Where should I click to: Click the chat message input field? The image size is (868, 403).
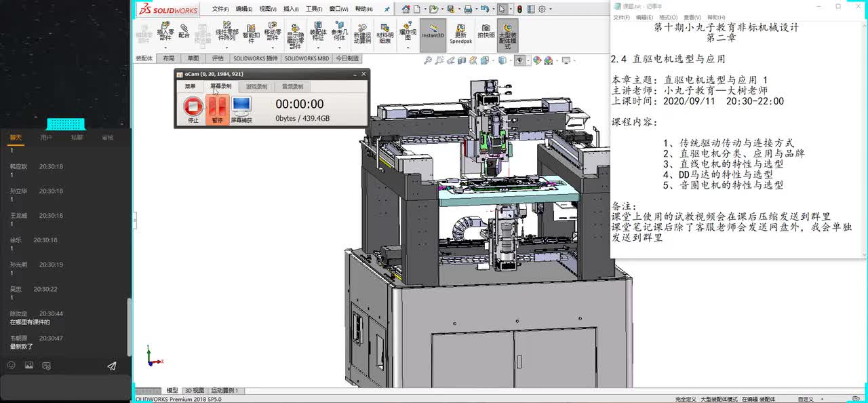click(65, 387)
